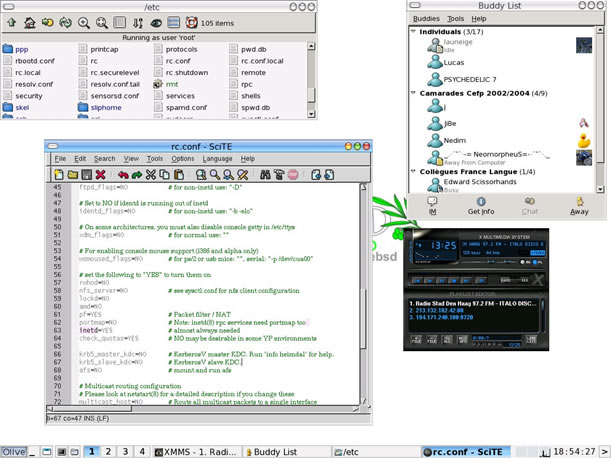Collapse Camarades Cefp 2002/2004 group
611x458 pixels.
click(414, 92)
